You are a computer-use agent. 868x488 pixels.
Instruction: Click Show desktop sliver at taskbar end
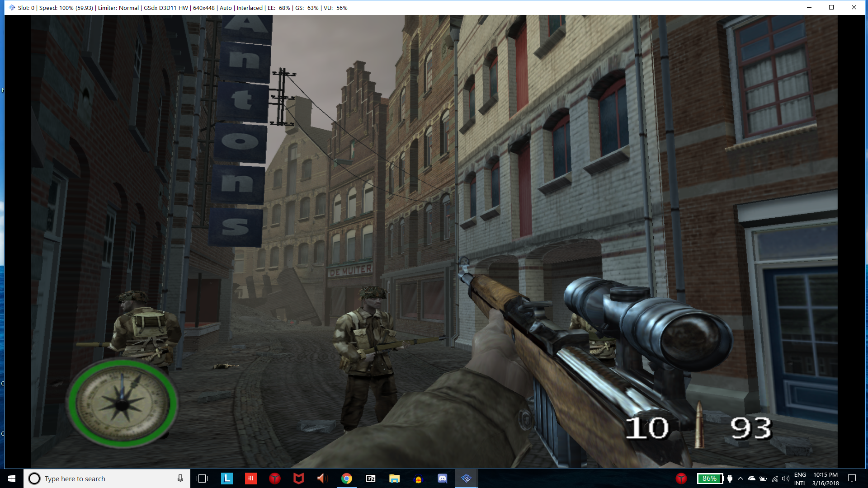tap(866, 479)
